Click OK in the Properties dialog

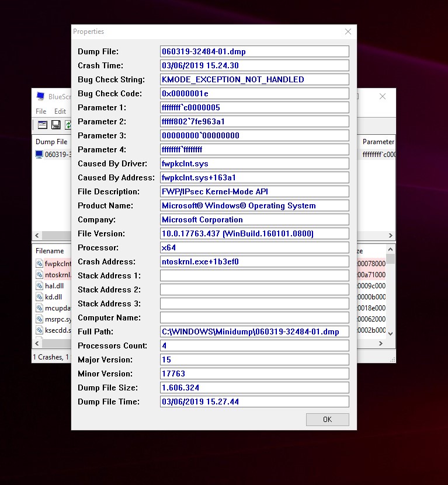(327, 420)
